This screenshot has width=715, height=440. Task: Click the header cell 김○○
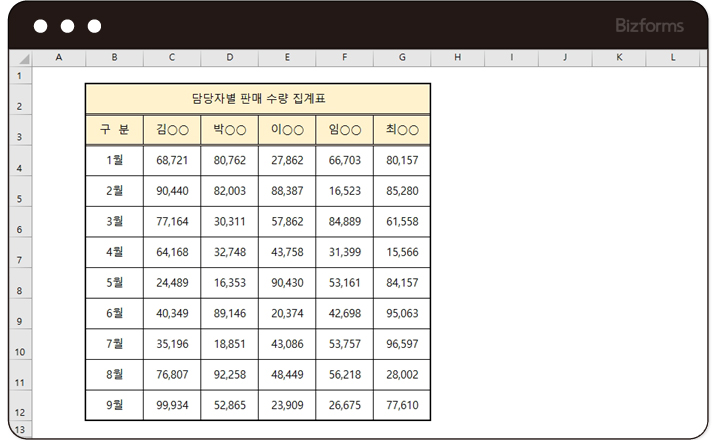172,130
